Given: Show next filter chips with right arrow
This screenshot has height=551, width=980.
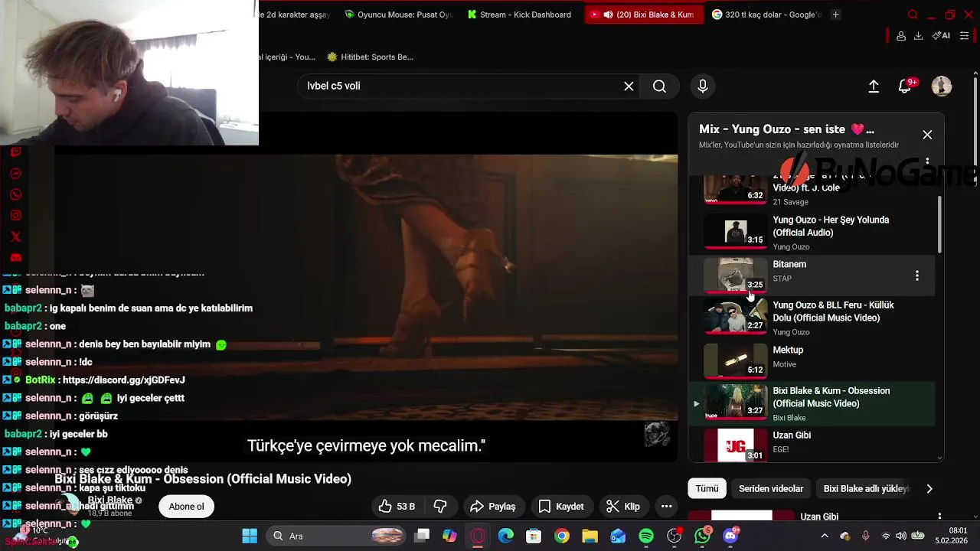Looking at the screenshot, I should click(929, 488).
